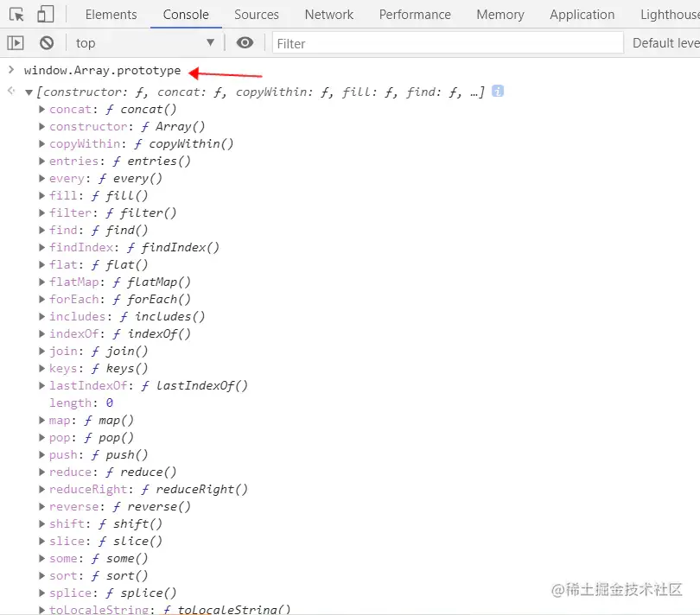700x615 pixels.
Task: Activate the inspect element picker icon
Action: (16, 15)
